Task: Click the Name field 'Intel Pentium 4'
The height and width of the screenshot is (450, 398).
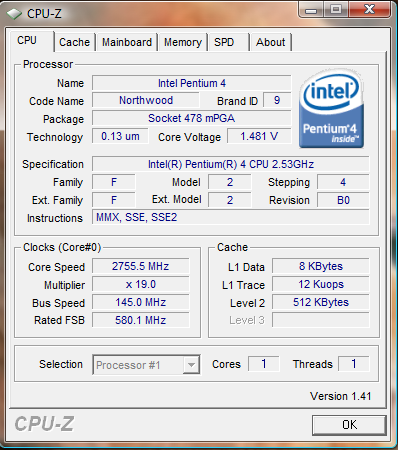Action: point(192,83)
